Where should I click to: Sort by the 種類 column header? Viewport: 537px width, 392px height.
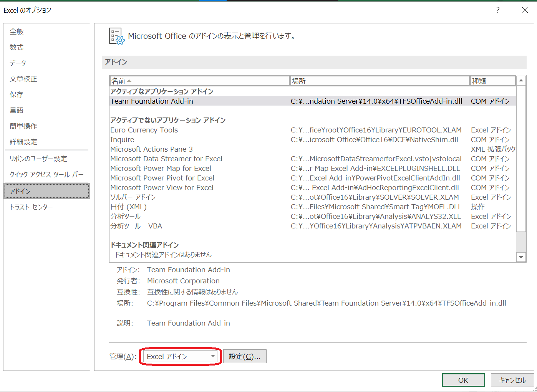(x=493, y=81)
